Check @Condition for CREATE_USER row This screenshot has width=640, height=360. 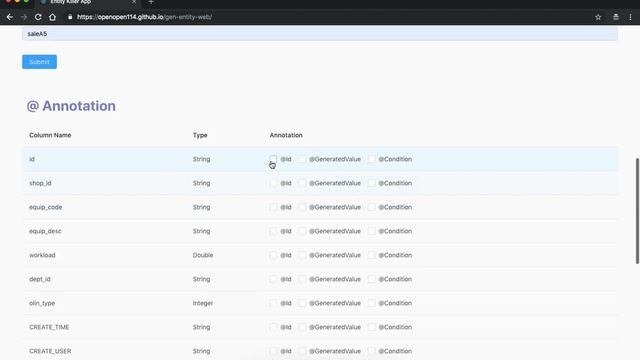[371, 351]
